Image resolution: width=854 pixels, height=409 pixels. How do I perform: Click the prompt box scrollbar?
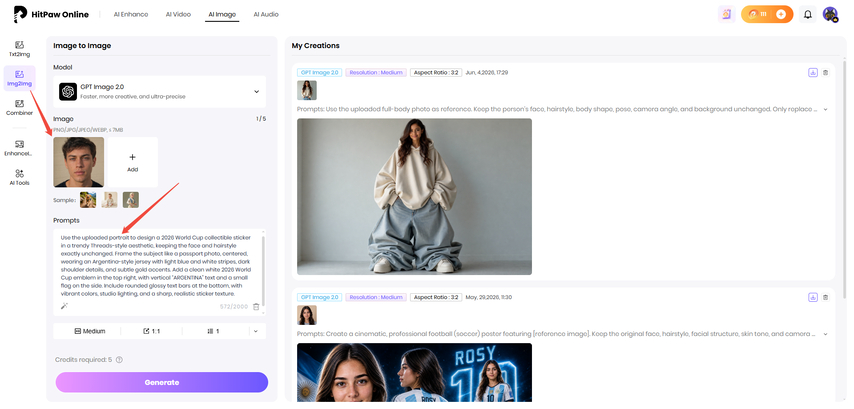pos(264,271)
